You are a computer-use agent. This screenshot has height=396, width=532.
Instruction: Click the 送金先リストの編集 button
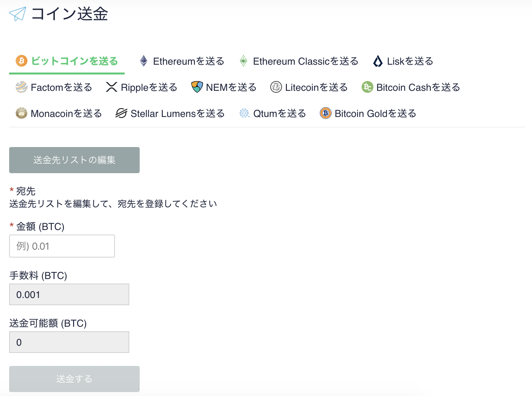pyautogui.click(x=74, y=160)
